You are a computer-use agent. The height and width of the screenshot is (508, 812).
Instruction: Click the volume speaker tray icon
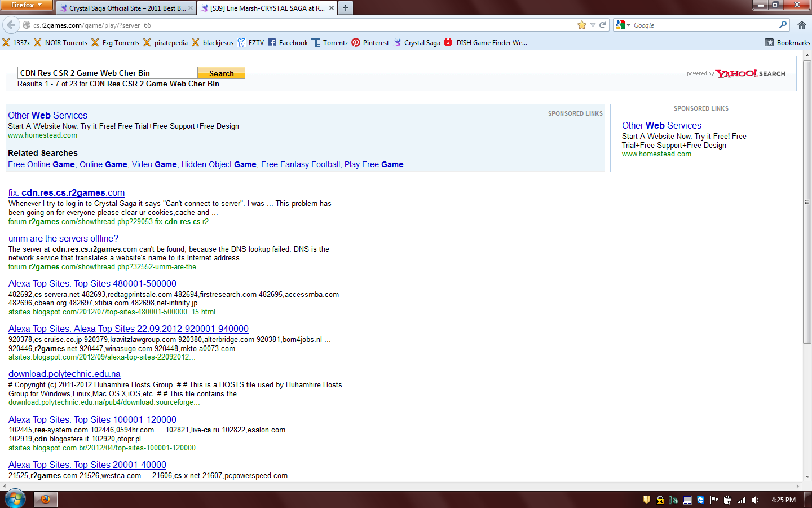pyautogui.click(x=755, y=500)
